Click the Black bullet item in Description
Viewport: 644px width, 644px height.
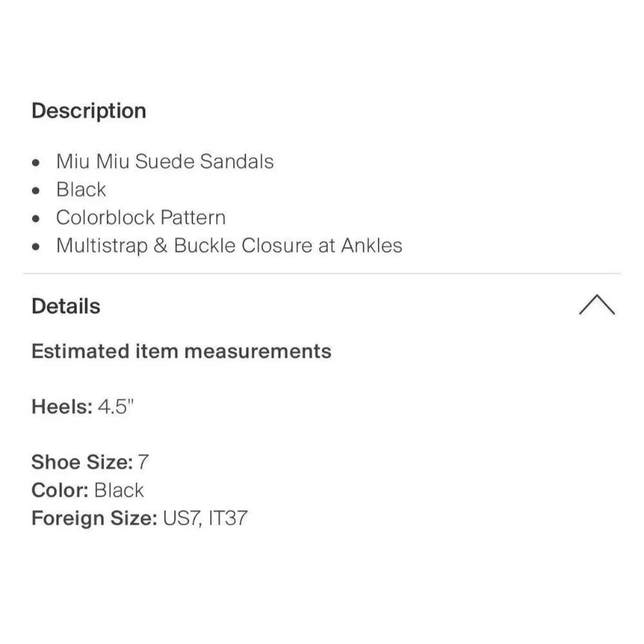click(81, 190)
